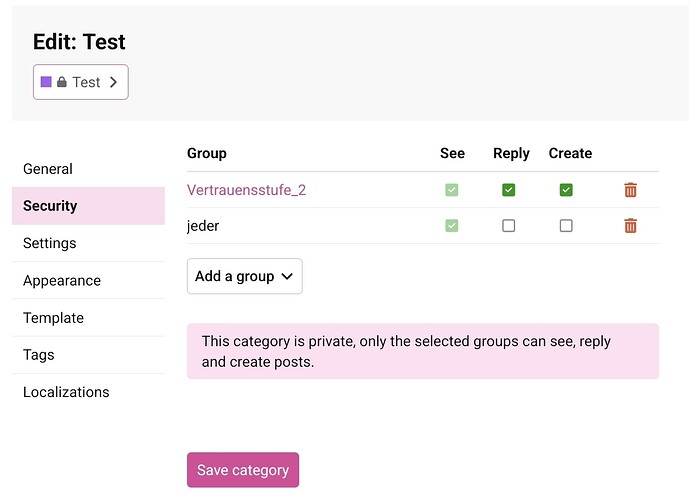Image resolution: width=689 pixels, height=500 pixels.
Task: Open the Localizations tab
Action: click(88, 392)
